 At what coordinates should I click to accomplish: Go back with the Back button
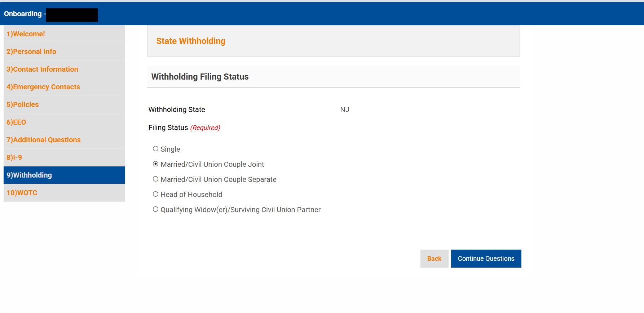(434, 259)
